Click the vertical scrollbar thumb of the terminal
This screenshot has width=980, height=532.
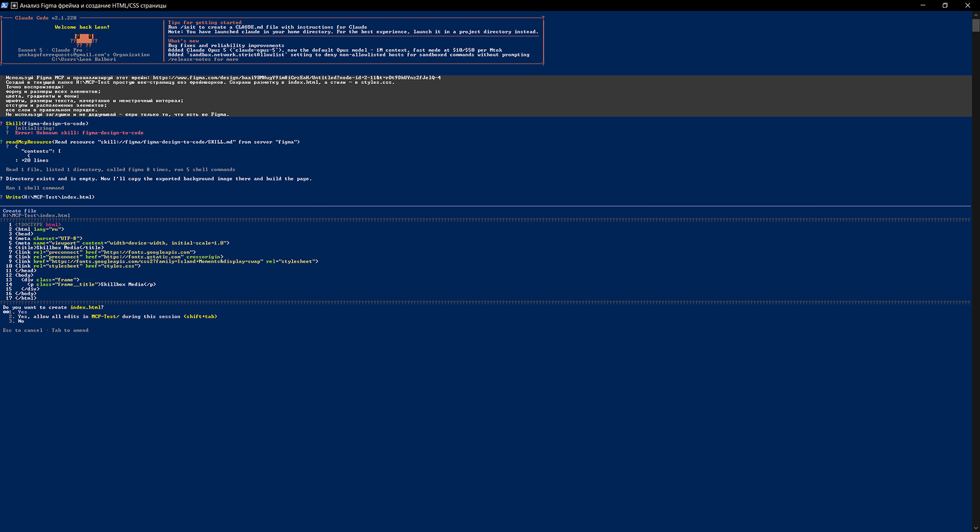[x=976, y=25]
